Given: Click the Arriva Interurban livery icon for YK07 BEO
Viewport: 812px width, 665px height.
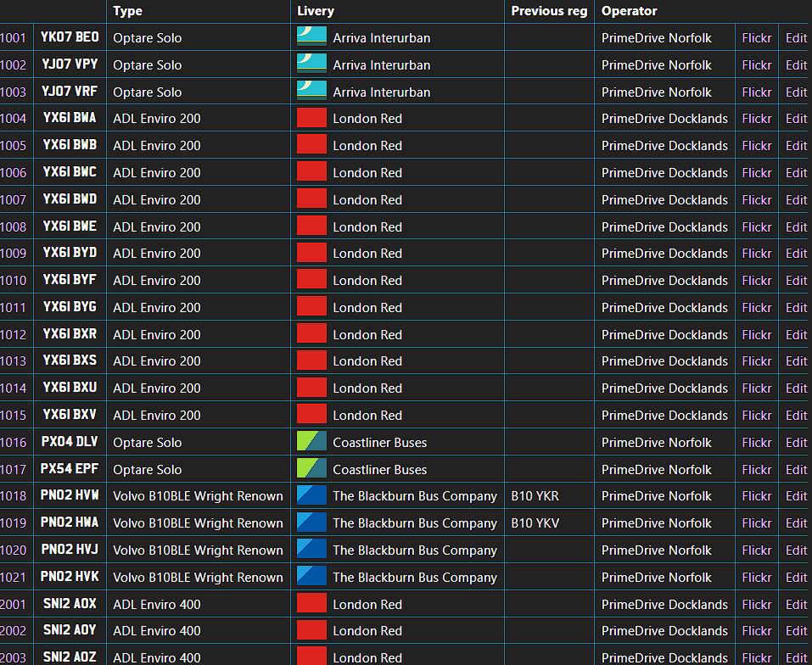Looking at the screenshot, I should [311, 37].
